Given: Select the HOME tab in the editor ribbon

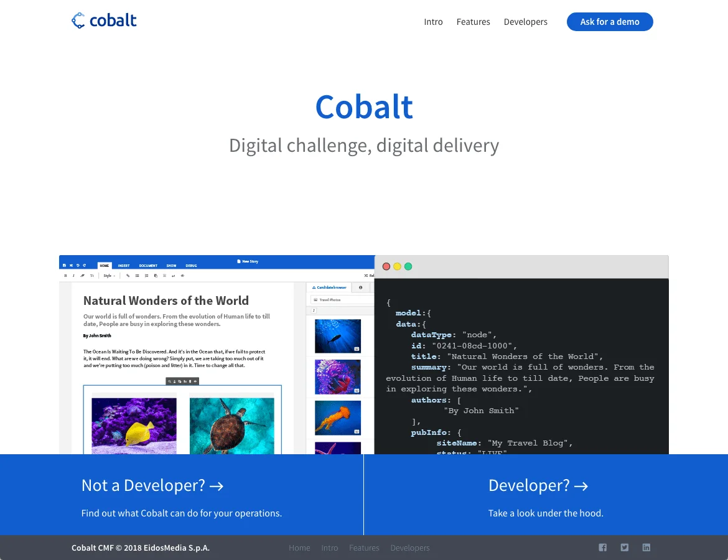Looking at the screenshot, I should coord(105,266).
